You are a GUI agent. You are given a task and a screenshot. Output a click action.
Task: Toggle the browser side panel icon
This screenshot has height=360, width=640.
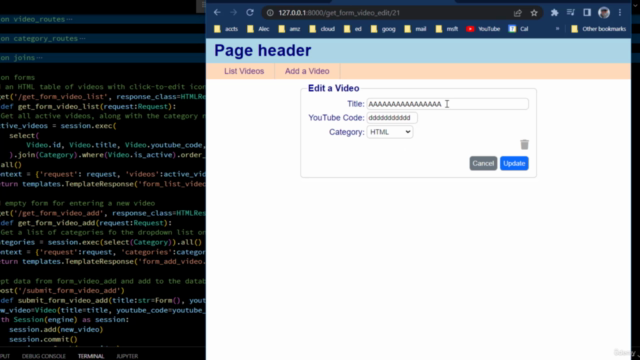(587, 13)
